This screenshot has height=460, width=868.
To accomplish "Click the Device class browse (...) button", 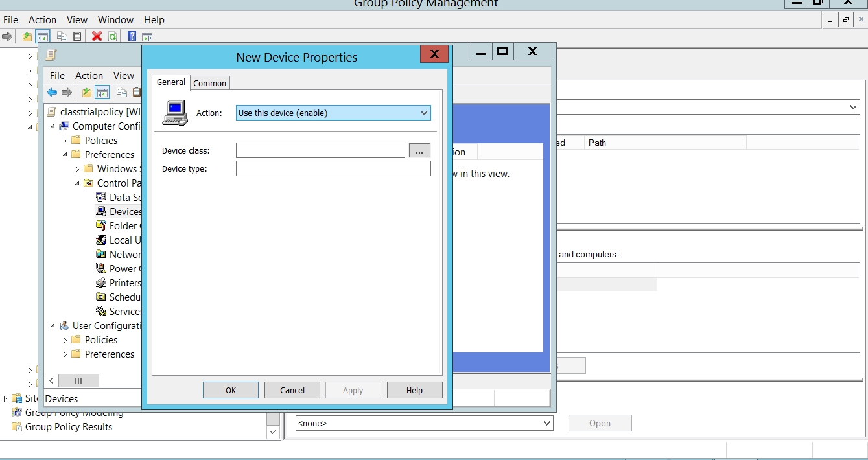I will (x=419, y=151).
